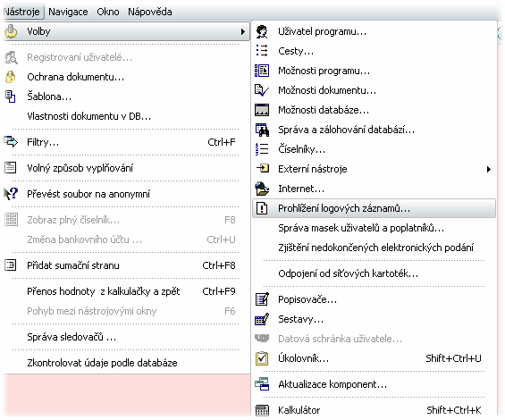The image size is (505, 420).
Task: Click the Ochrana dokumentu lock icon
Action: click(x=11, y=77)
